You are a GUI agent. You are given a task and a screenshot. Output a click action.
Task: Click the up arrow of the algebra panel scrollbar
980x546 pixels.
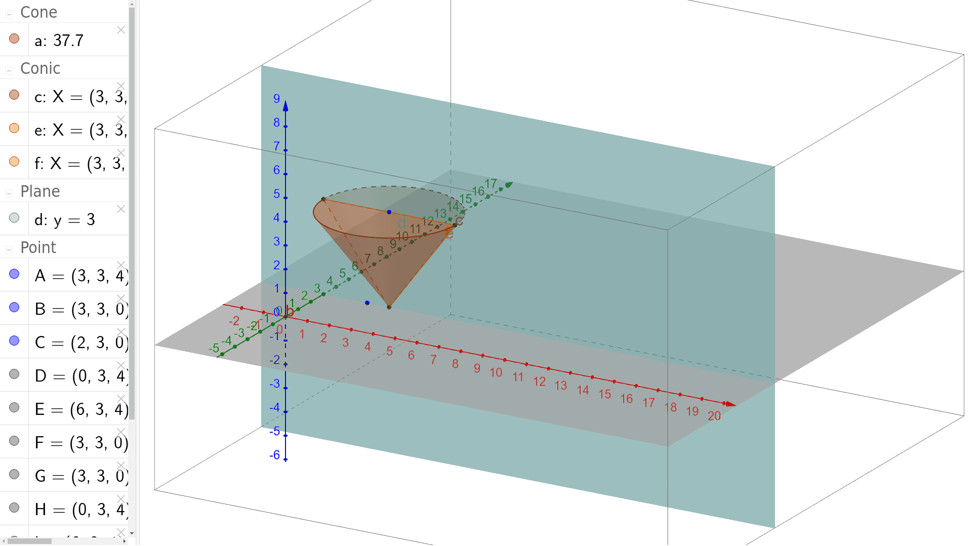pos(132,4)
